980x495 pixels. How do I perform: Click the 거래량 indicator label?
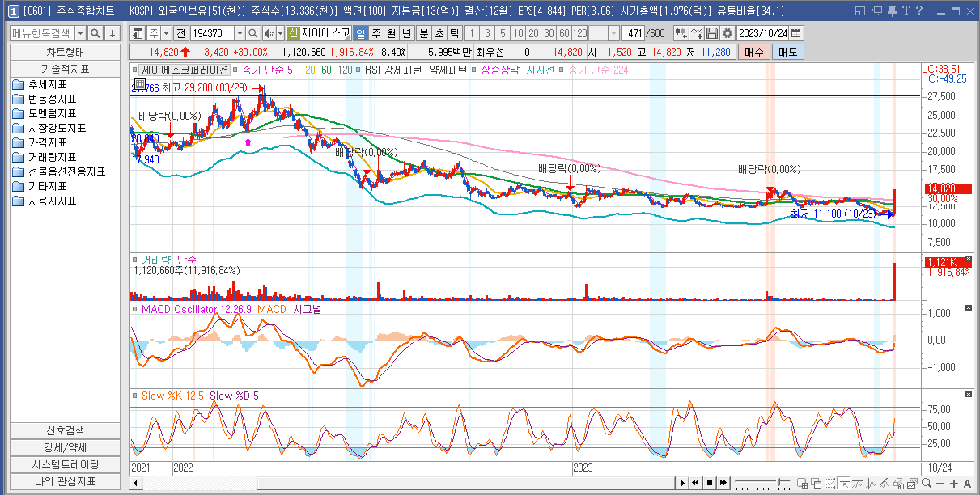pyautogui.click(x=155, y=259)
